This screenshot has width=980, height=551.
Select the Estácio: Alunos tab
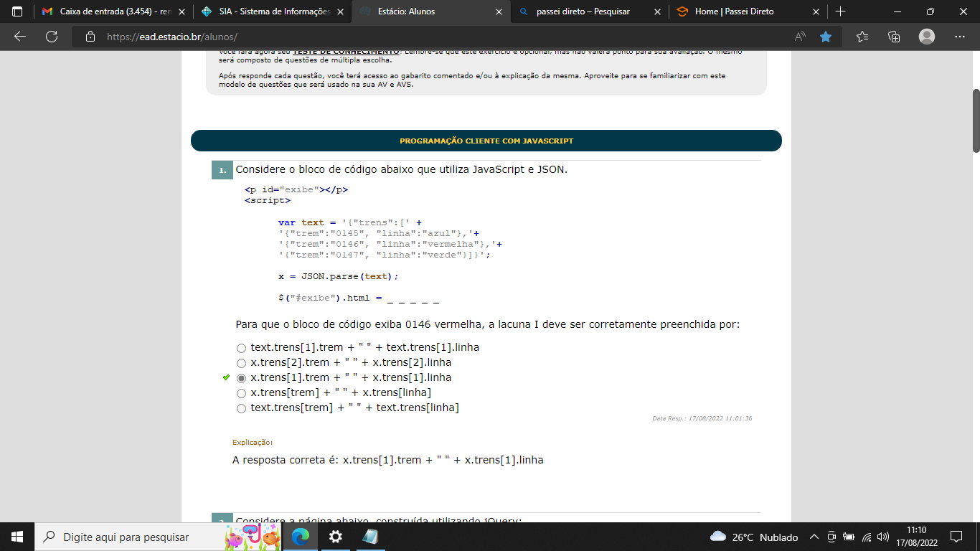430,11
